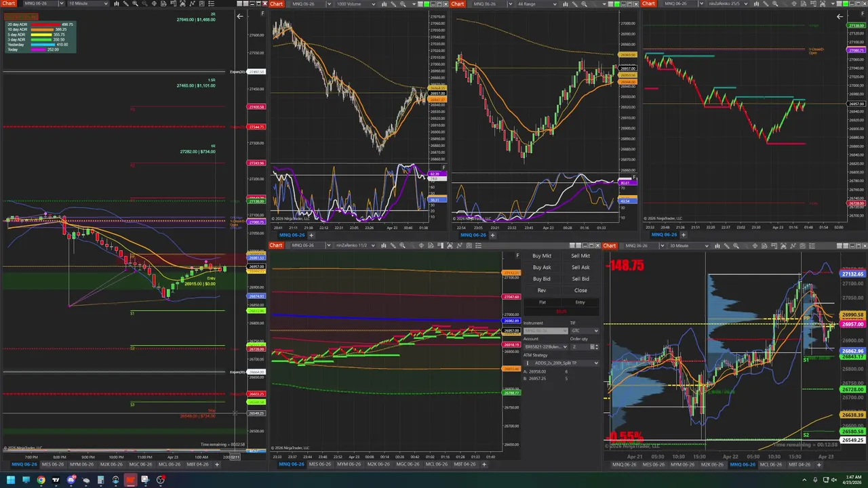This screenshot has width=868, height=488.
Task: Click the Buy Mkt button
Action: coord(542,256)
